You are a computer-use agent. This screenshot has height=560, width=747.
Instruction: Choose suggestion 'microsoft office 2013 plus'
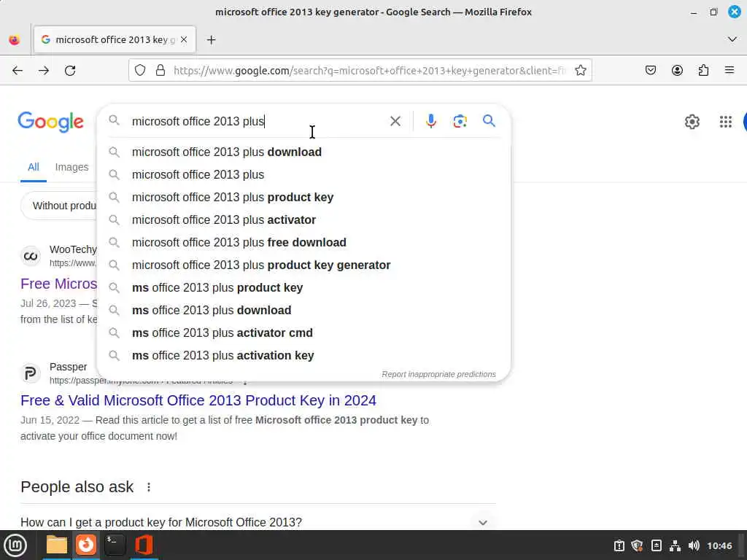[x=303, y=174]
